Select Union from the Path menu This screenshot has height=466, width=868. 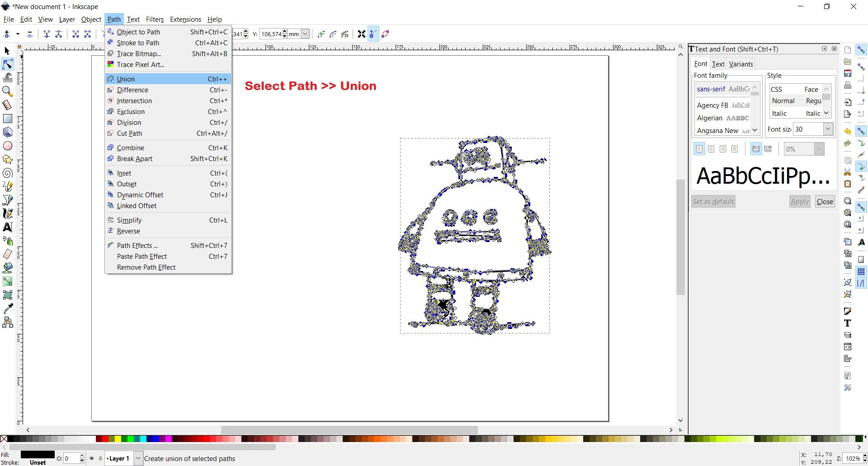[125, 79]
